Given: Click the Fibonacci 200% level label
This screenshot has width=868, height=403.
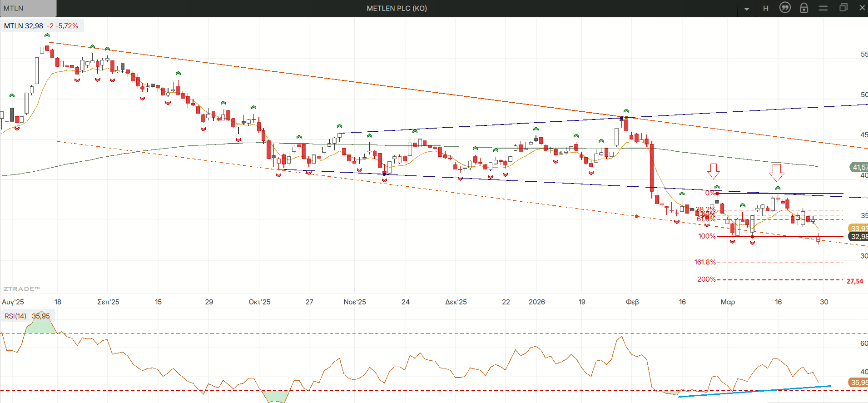Looking at the screenshot, I should pyautogui.click(x=706, y=279).
